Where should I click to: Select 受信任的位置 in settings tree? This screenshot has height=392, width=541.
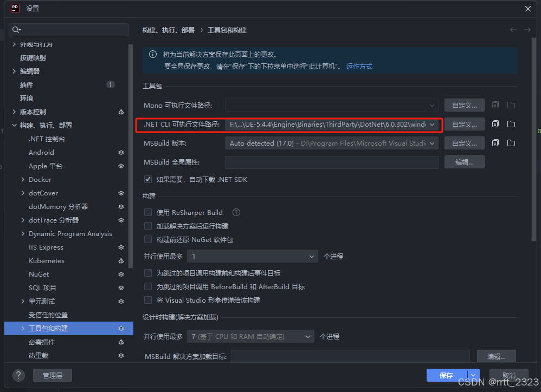(48, 315)
